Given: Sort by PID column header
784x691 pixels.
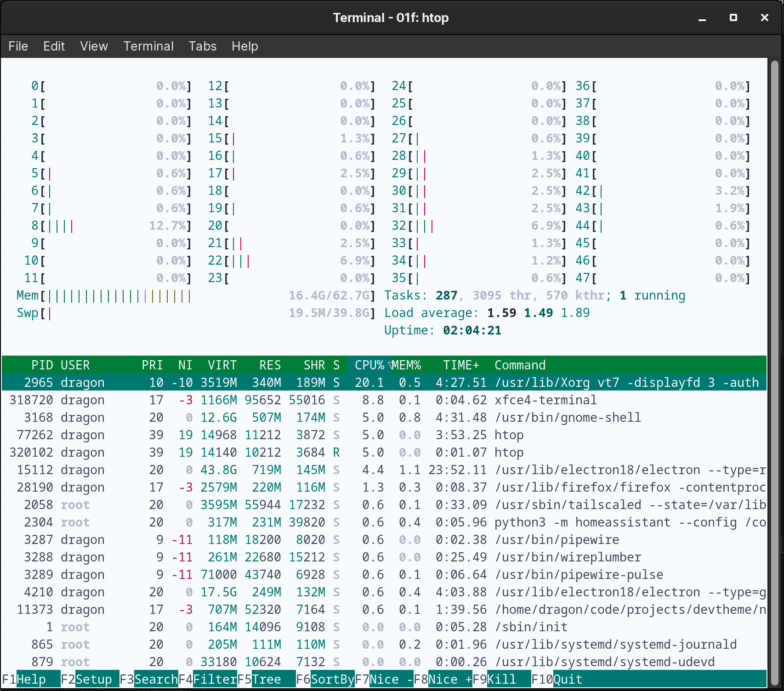Looking at the screenshot, I should click(x=42, y=365).
